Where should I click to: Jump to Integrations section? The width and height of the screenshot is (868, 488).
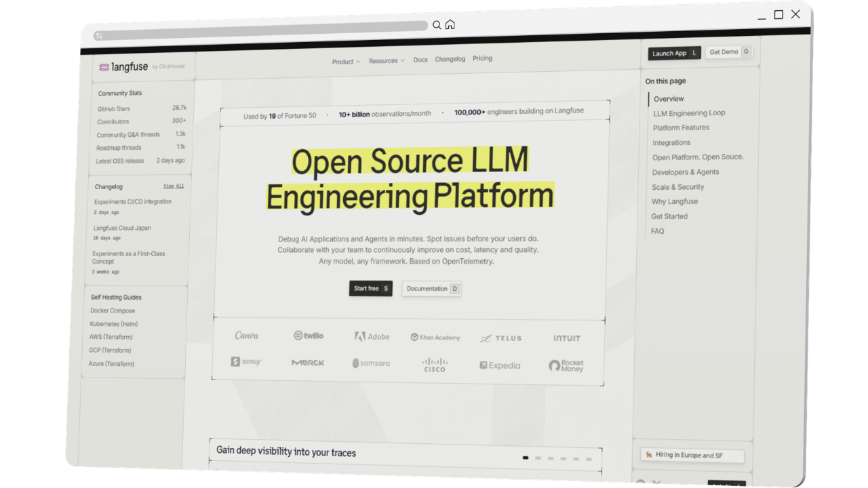click(671, 142)
